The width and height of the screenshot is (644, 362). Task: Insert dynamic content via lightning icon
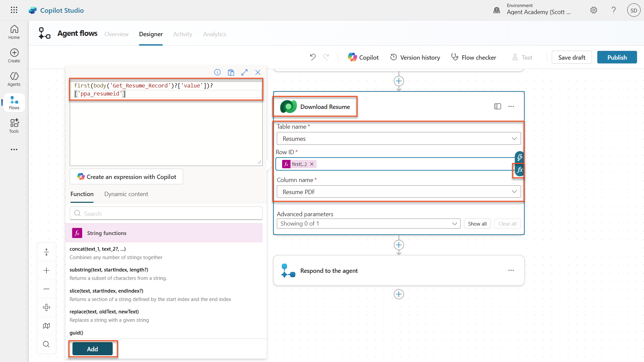pos(519,157)
